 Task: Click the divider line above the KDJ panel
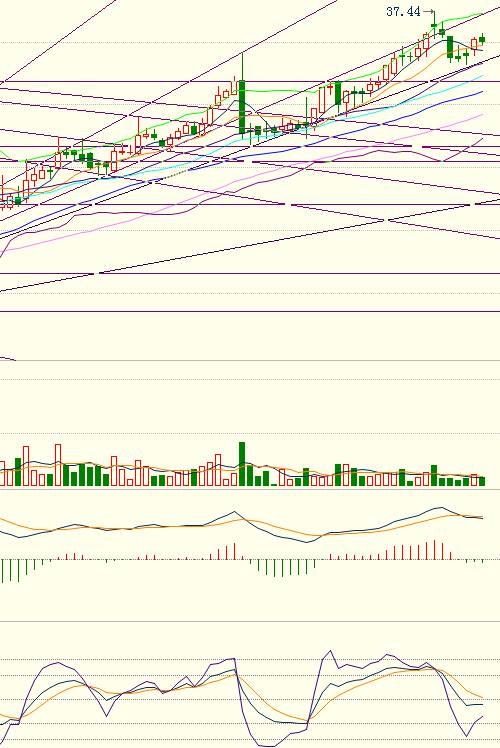250,621
